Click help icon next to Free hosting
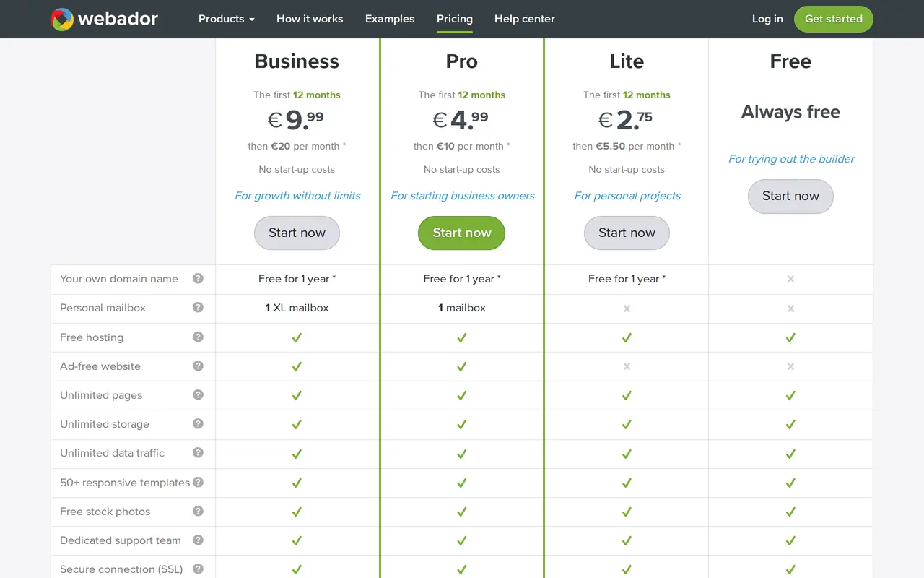924x578 pixels. click(198, 337)
